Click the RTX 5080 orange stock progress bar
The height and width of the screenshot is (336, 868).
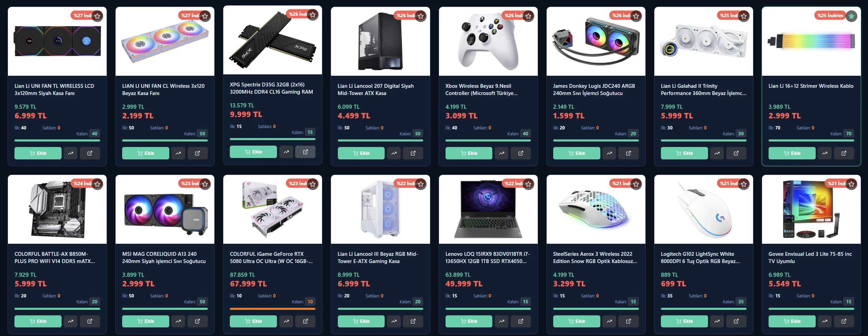coord(272,309)
